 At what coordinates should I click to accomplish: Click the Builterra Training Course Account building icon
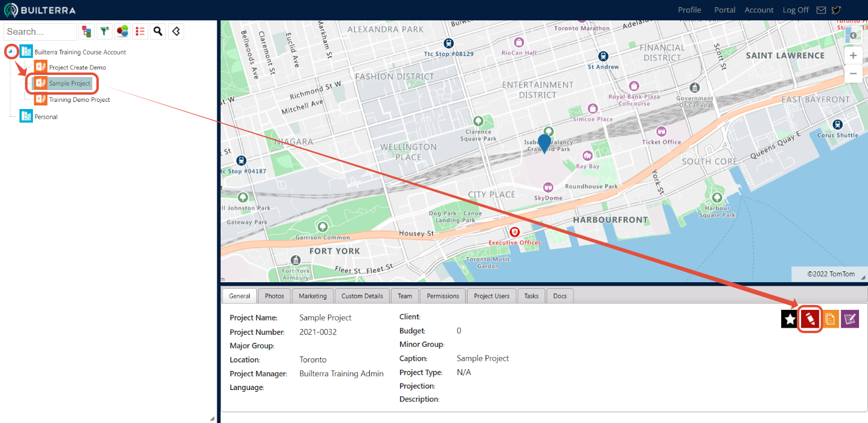pyautogui.click(x=26, y=52)
